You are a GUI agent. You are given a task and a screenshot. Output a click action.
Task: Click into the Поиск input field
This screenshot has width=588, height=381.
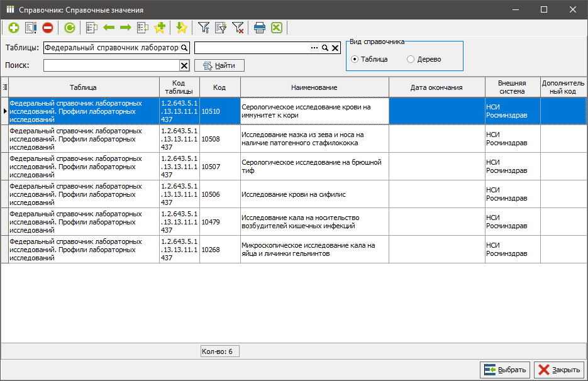111,65
